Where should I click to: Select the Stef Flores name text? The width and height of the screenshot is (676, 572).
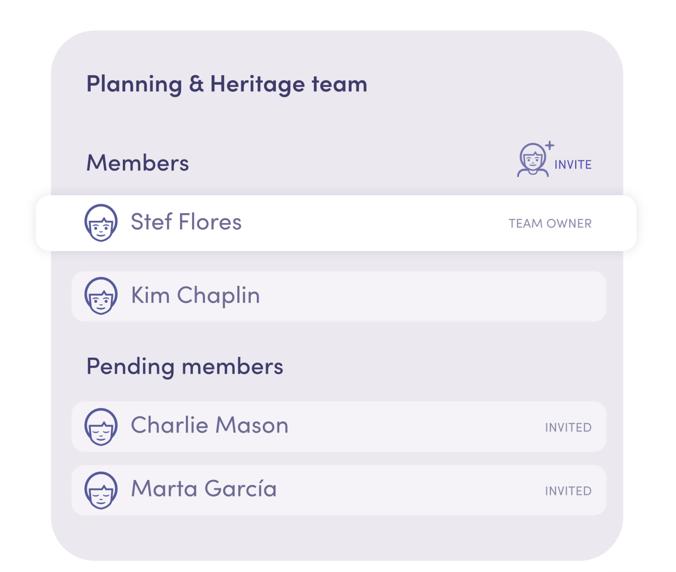(186, 222)
